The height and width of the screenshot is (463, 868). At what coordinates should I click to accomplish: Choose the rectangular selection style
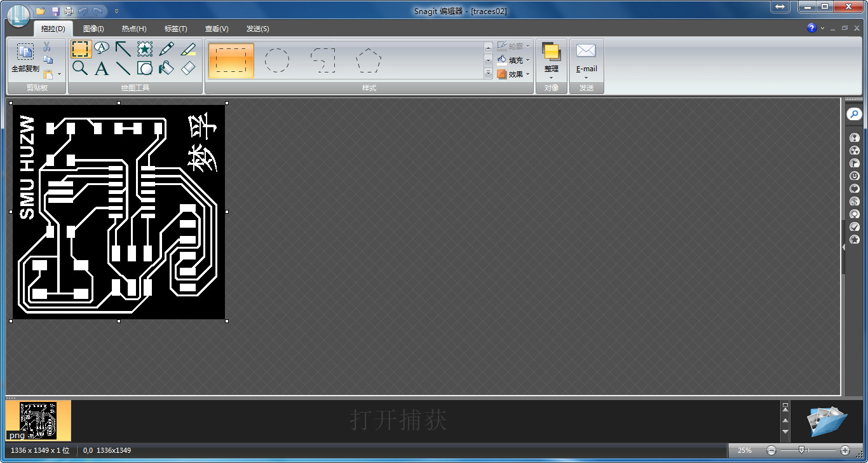231,61
